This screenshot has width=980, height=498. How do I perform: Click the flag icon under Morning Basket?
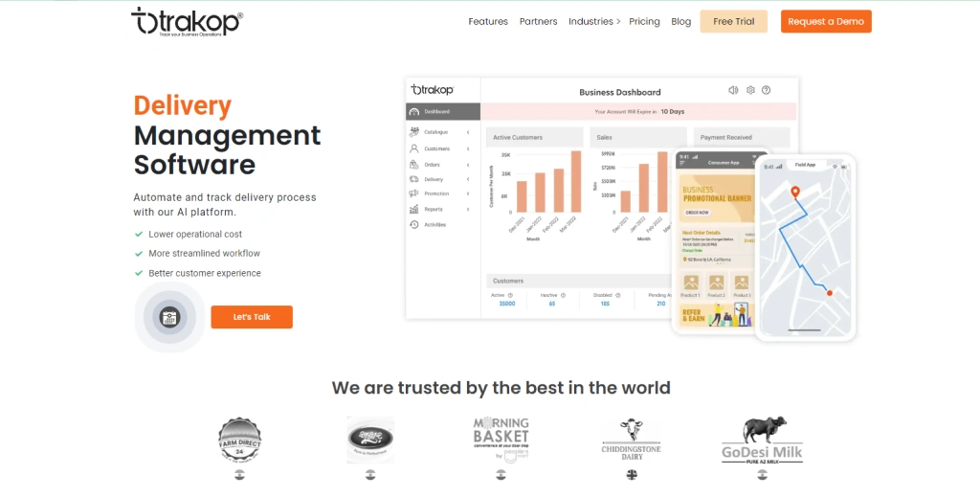tap(501, 475)
